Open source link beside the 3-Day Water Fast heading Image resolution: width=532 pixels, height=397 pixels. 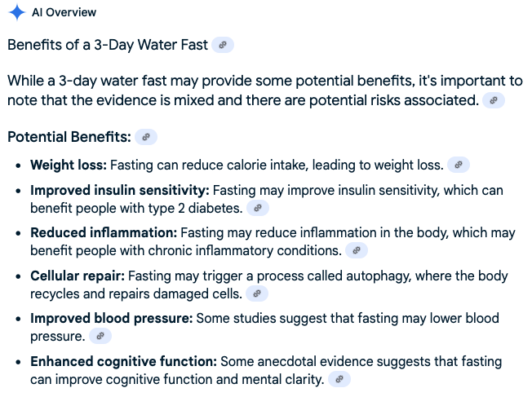point(223,45)
